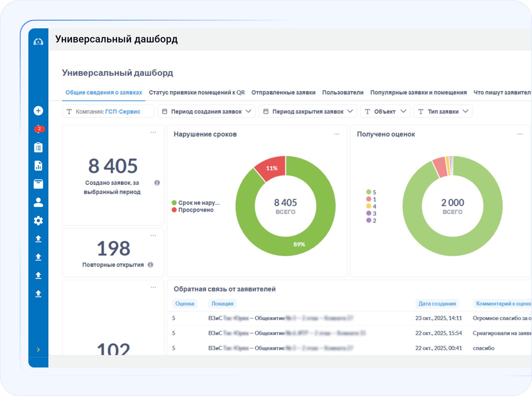Open the reports document icon
The height and width of the screenshot is (396, 532).
[38, 166]
